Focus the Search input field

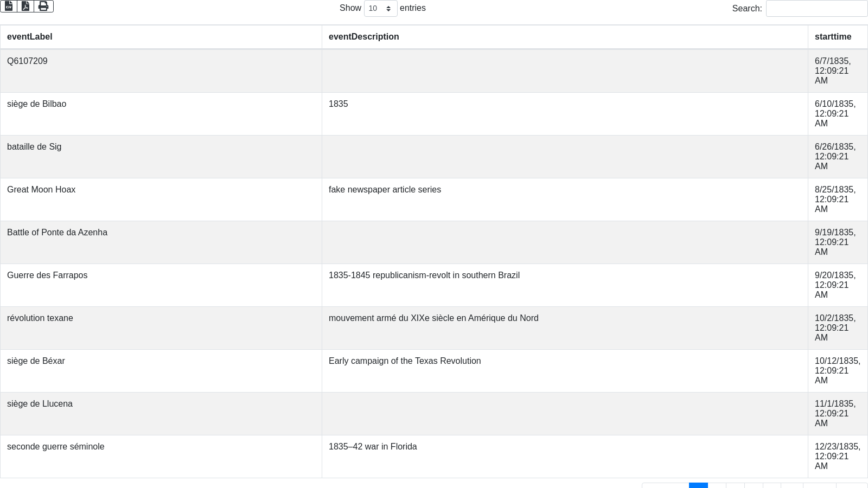pos(816,9)
